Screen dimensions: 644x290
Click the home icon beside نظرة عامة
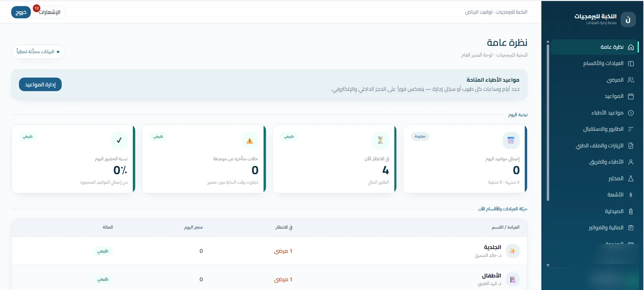[631, 47]
